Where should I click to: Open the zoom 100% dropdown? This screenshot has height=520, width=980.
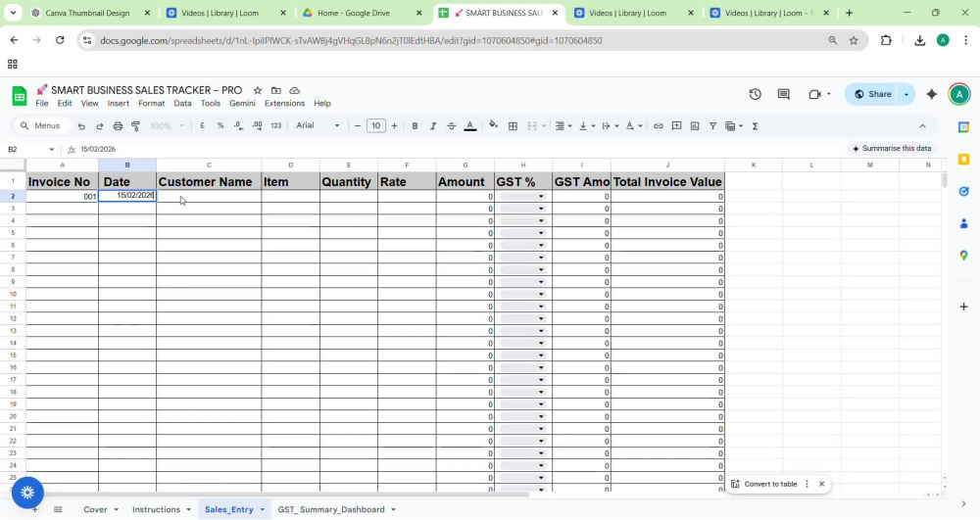click(167, 126)
